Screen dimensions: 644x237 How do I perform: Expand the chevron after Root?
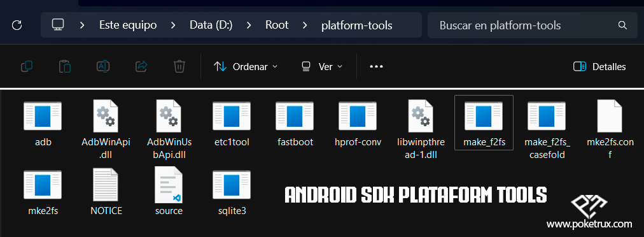point(305,25)
